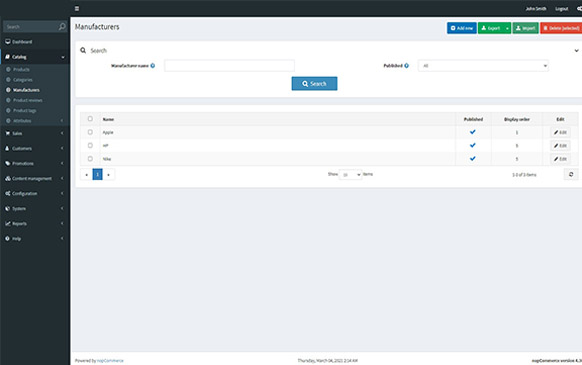Open the items-per-page Show dropdown
582x365 pixels.
[350, 175]
